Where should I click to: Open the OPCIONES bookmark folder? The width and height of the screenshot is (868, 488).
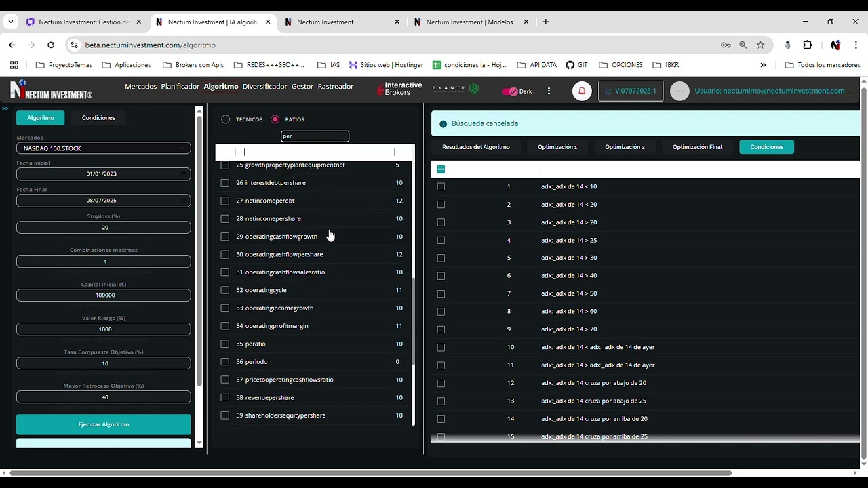[x=620, y=65]
